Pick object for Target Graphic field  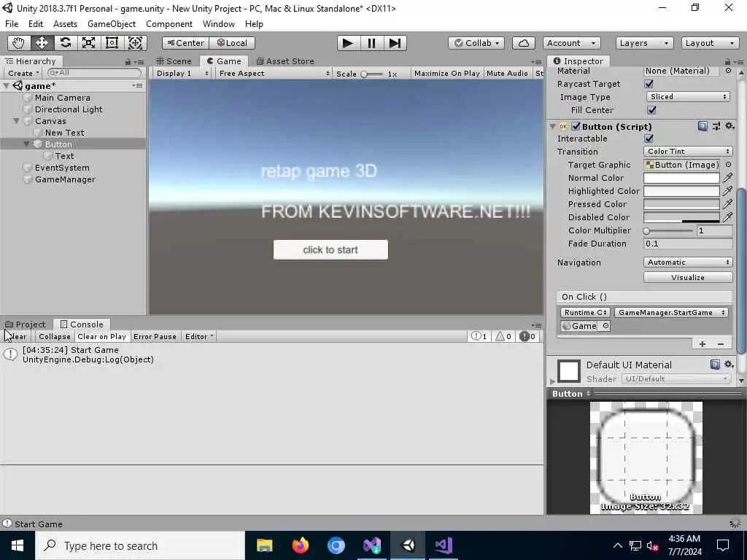tap(728, 165)
